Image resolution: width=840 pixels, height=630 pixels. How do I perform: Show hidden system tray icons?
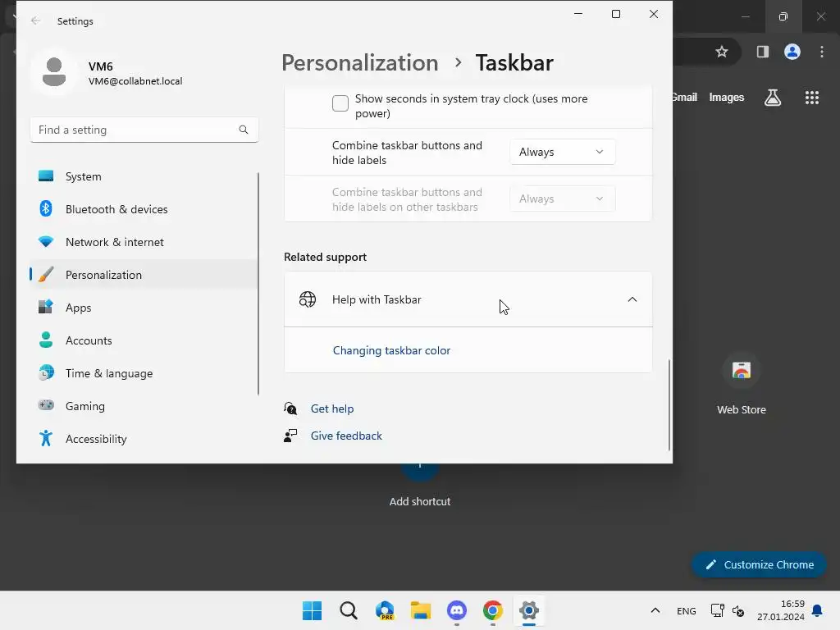(x=655, y=610)
